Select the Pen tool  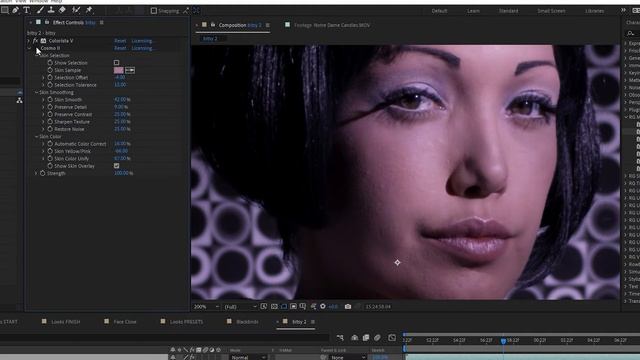coord(16,10)
